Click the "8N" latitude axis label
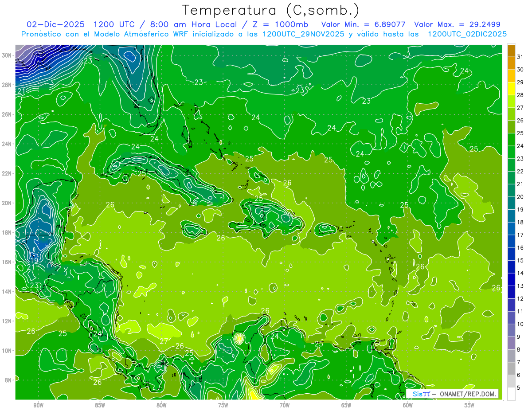This screenshot has width=532, height=411. tap(9, 380)
